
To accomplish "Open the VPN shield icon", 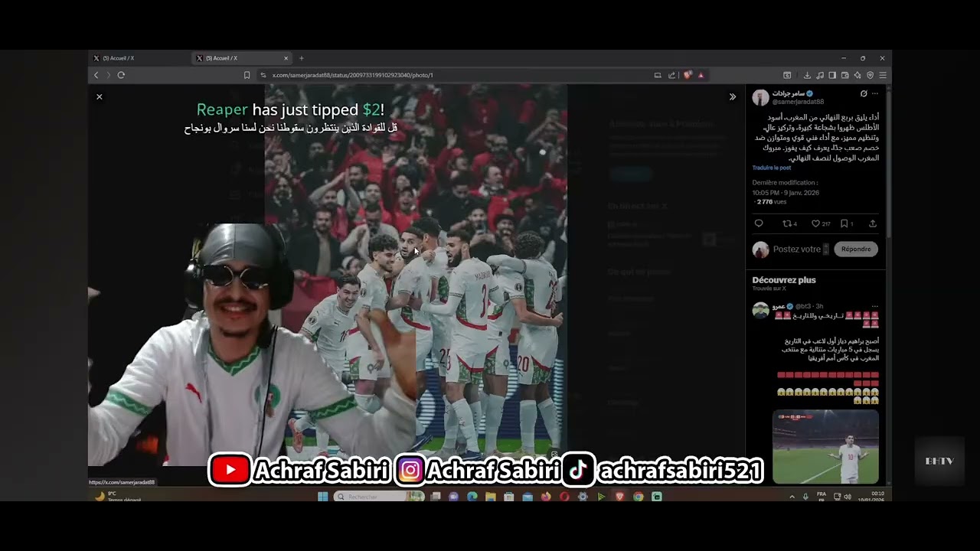I will click(x=870, y=75).
